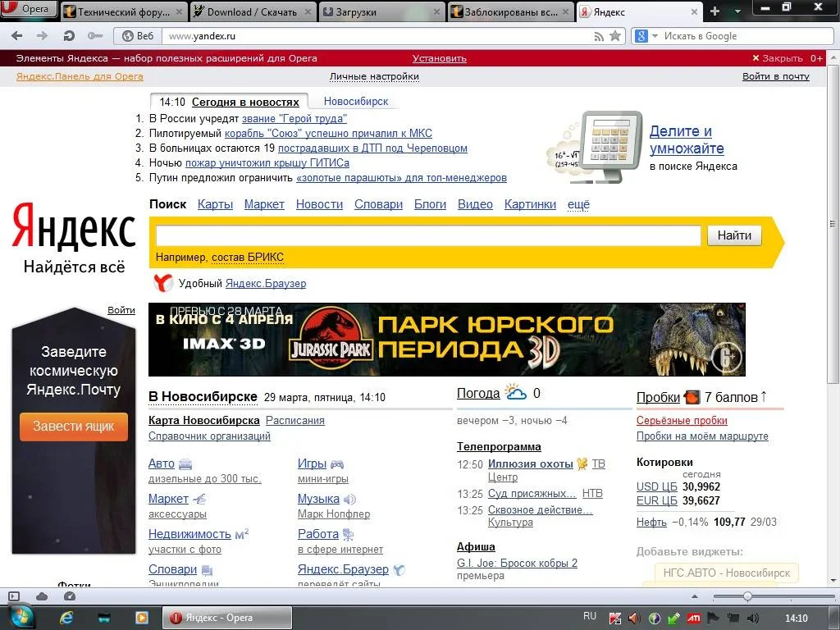Click the RU language indicator in tray

click(x=590, y=616)
